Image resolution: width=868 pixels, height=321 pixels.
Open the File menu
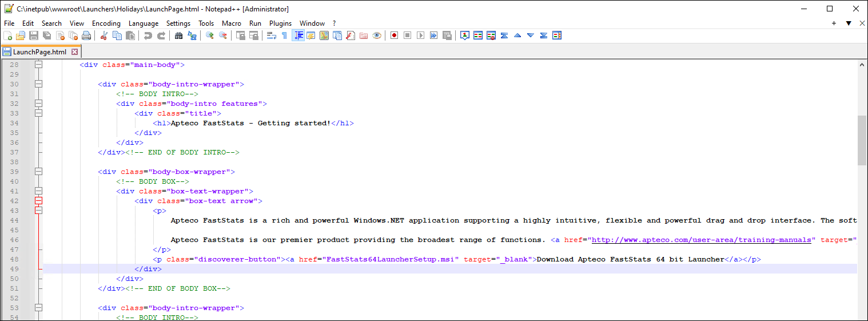(x=9, y=23)
